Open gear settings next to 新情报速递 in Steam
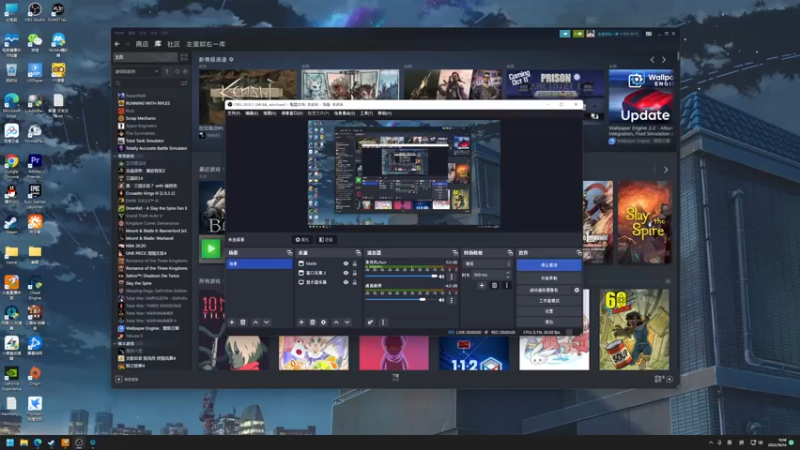This screenshot has width=800, height=450. pyautogui.click(x=231, y=60)
